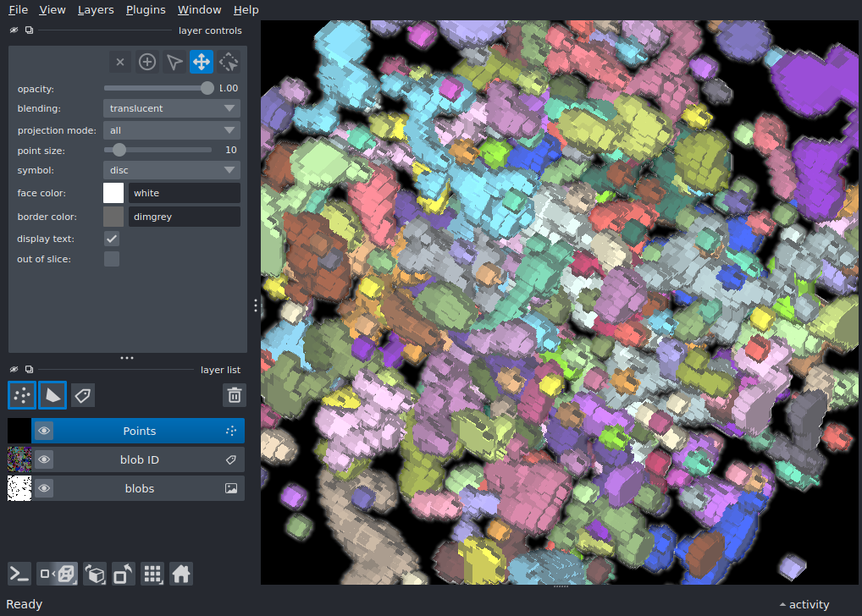Open the blending mode dropdown
This screenshot has width=862, height=616.
coord(171,108)
